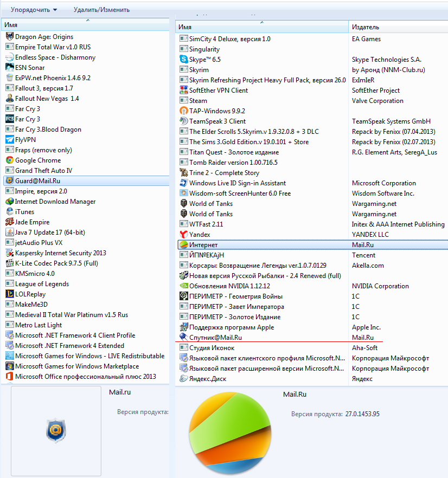Click the iTunes icon

tap(10, 211)
